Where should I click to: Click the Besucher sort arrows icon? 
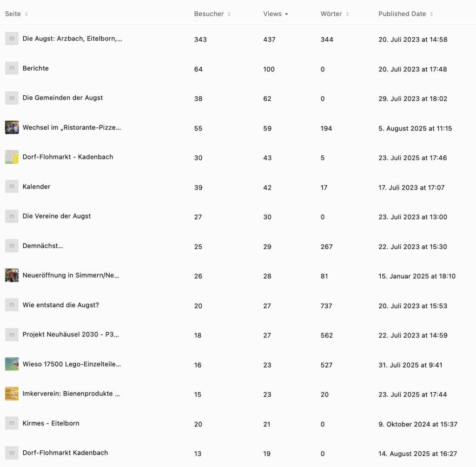(229, 14)
